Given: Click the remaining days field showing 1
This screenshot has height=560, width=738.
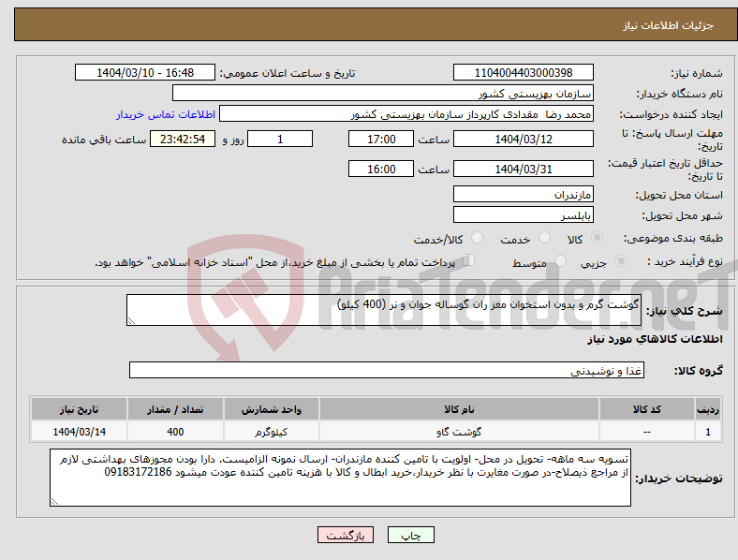Looking at the screenshot, I should [280, 139].
